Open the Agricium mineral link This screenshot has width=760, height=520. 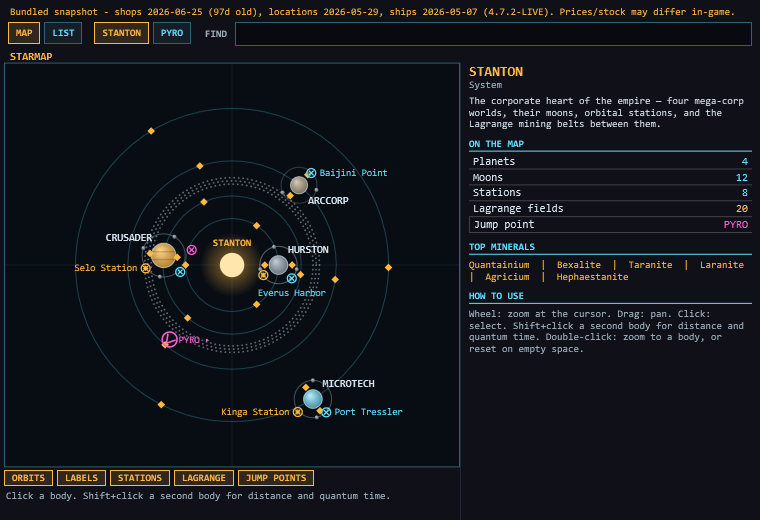click(507, 277)
